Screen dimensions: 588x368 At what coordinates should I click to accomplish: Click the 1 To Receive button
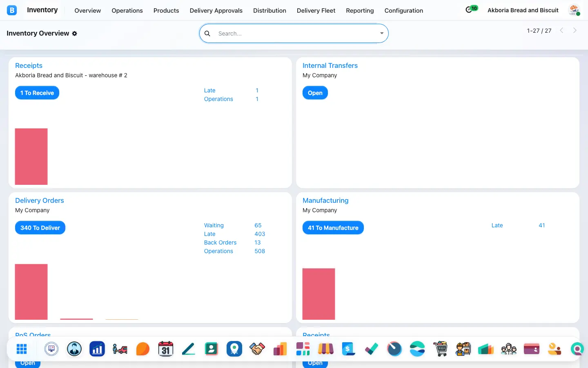pos(37,93)
